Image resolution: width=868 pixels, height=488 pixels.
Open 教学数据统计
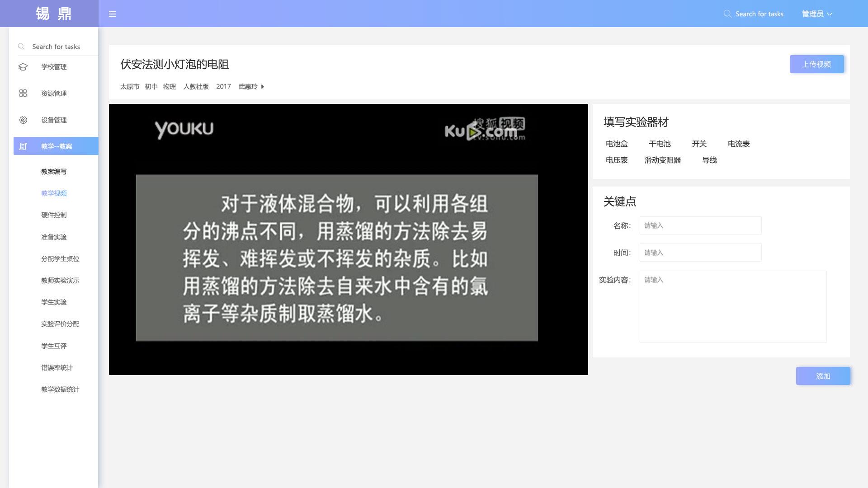(60, 389)
